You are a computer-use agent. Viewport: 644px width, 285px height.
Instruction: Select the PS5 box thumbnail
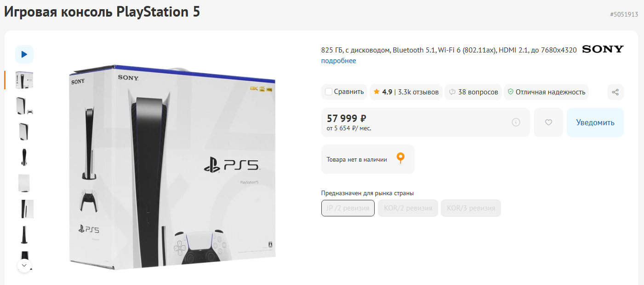pos(24,80)
